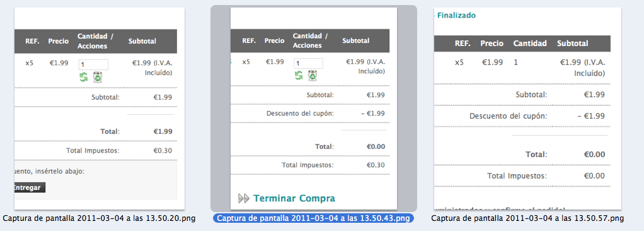Click Descuento del cupón row in selected thumbnail
The image size is (644, 231).
[309, 114]
